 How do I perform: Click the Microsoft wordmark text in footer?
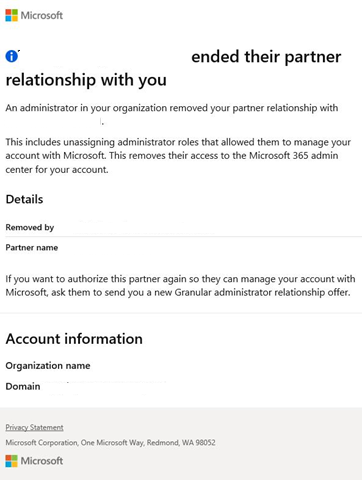pyautogui.click(x=42, y=461)
